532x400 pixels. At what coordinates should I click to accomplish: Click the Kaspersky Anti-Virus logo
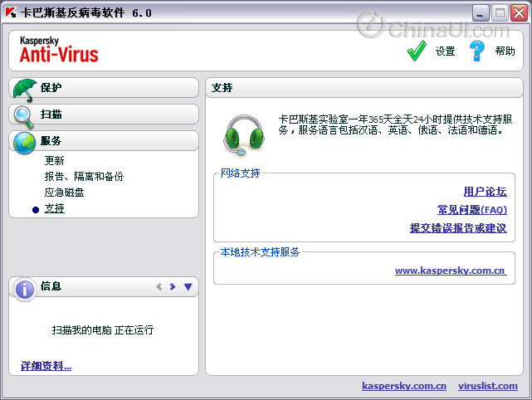[59, 50]
